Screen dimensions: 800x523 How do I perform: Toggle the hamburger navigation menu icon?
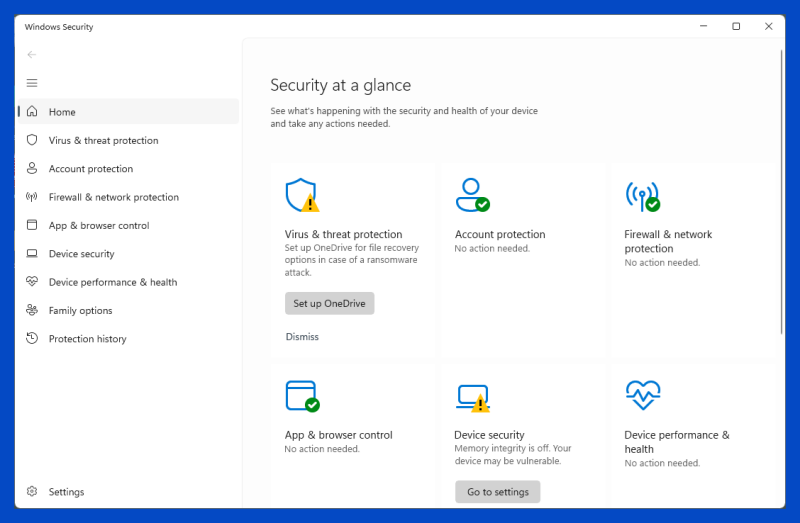(32, 83)
